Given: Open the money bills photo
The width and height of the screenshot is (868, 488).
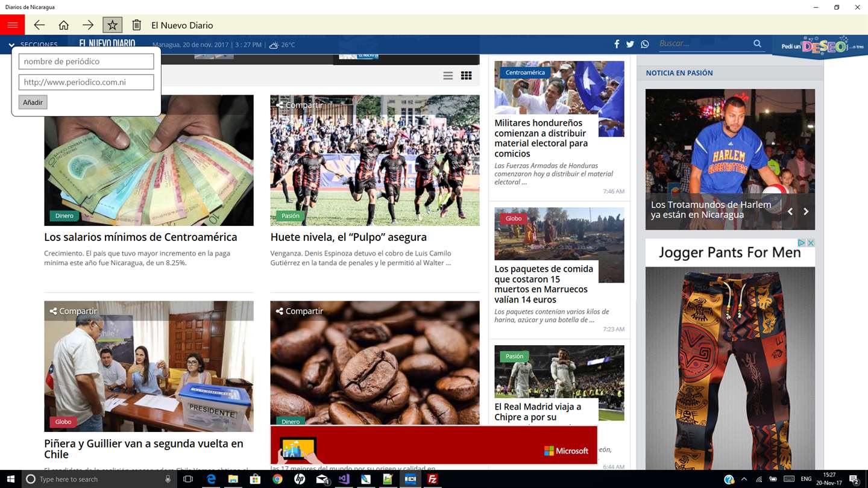Looking at the screenshot, I should 149,160.
